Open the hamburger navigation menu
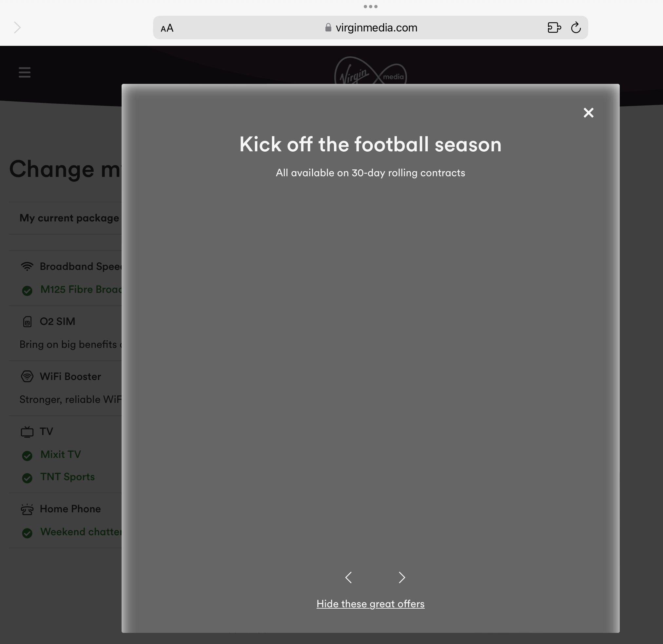 25,72
